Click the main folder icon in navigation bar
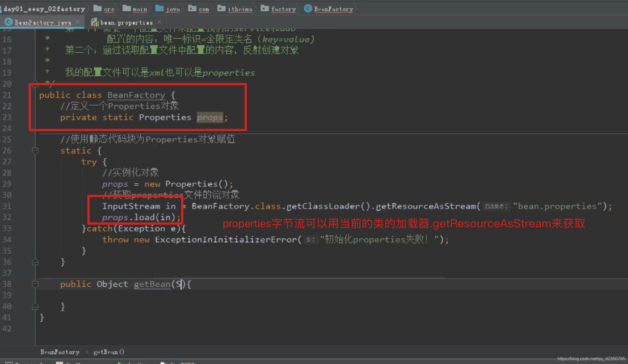628x364 pixels. 127,8
